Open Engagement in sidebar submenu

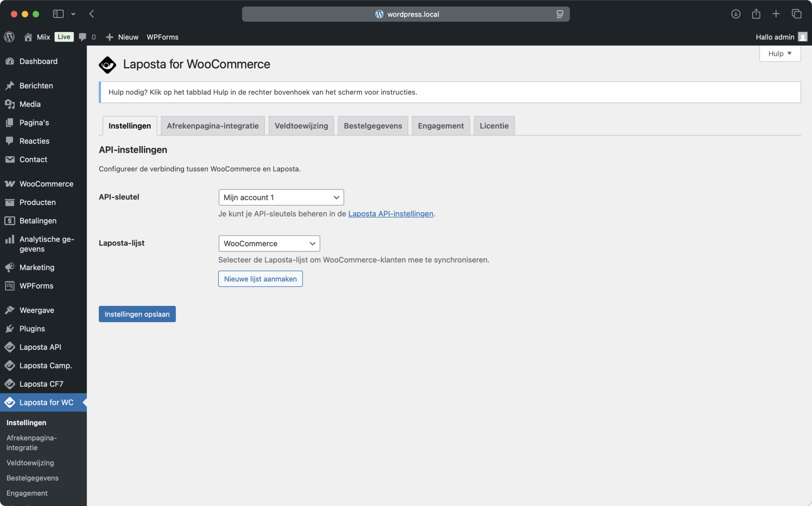27,493
